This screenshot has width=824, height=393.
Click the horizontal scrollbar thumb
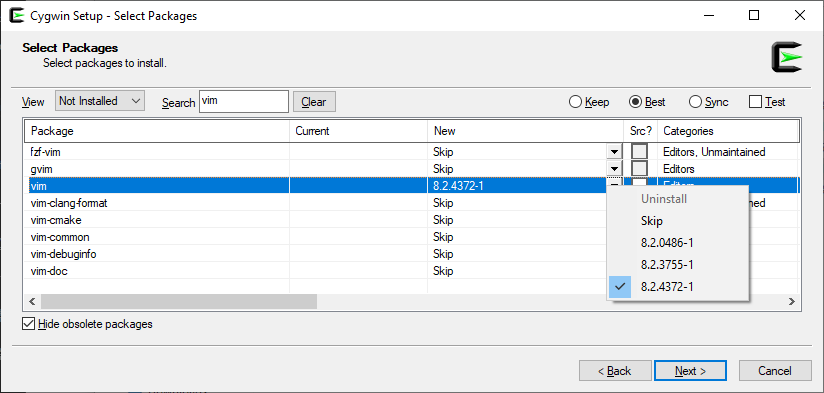point(179,302)
